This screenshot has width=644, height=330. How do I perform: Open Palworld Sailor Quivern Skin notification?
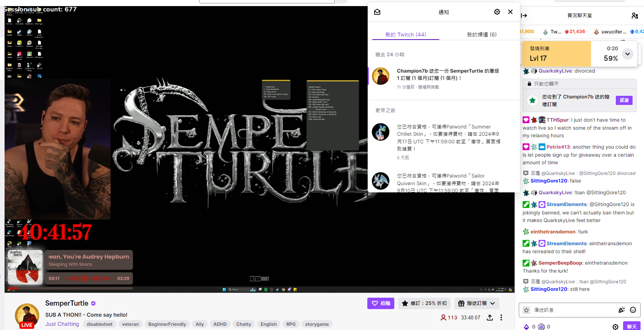444,182
